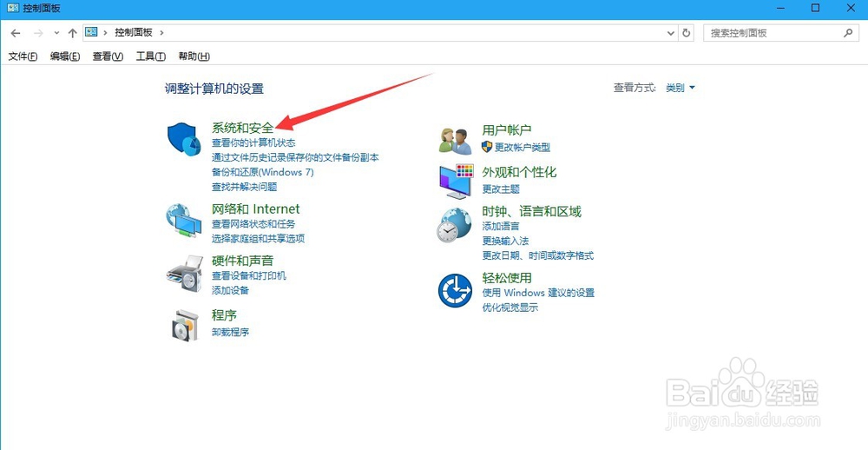This screenshot has height=450, width=868.
Task: Open the System and Security shield icon
Action: click(x=184, y=139)
